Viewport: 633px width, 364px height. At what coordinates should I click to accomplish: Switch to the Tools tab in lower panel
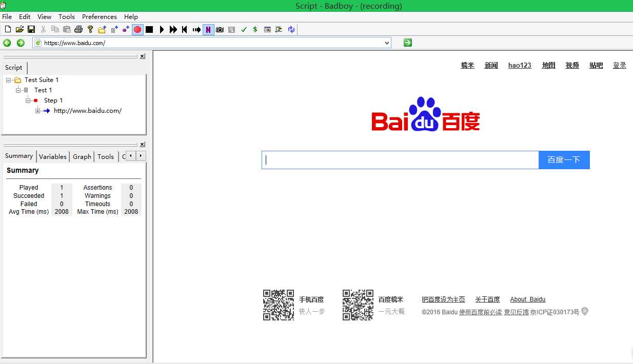pos(106,157)
